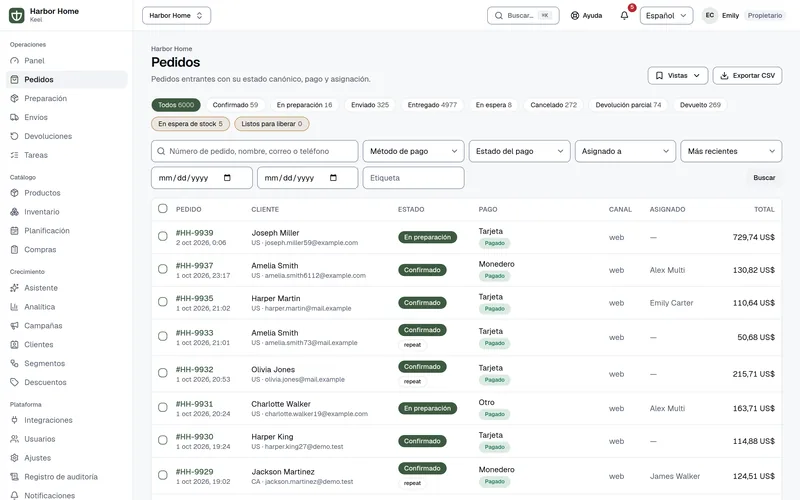Click the Compras clipboard icon

(14, 249)
